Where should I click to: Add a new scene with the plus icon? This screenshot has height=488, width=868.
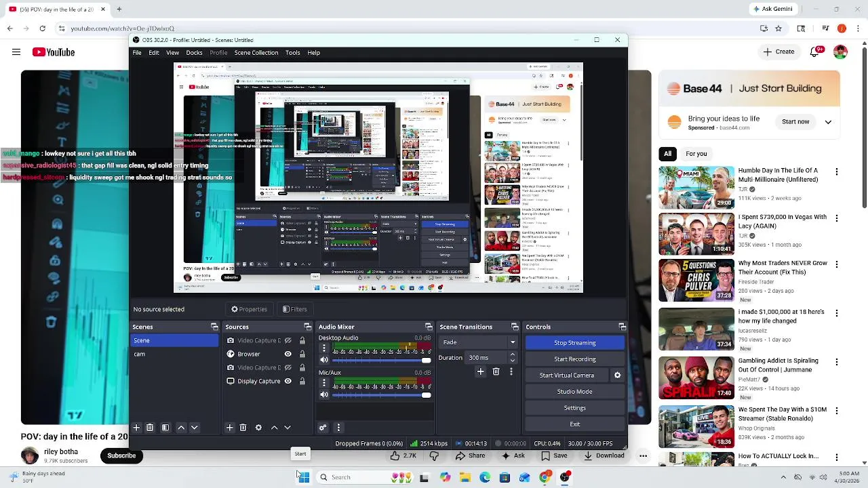pyautogui.click(x=136, y=428)
